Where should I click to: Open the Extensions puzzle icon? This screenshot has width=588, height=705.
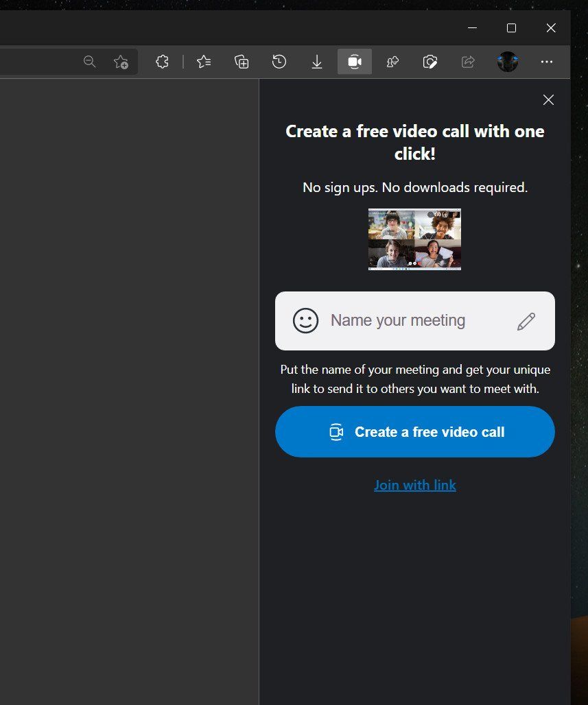pyautogui.click(x=162, y=62)
